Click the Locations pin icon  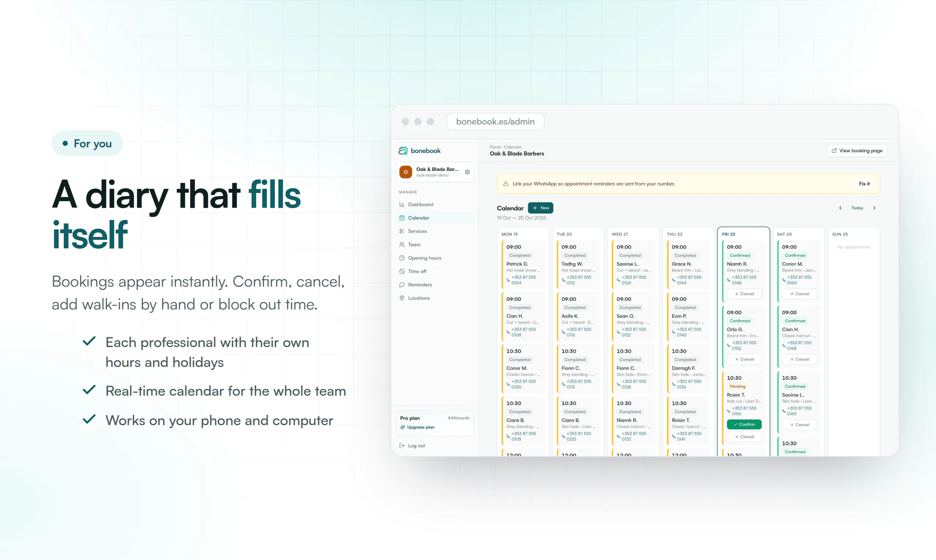point(402,298)
